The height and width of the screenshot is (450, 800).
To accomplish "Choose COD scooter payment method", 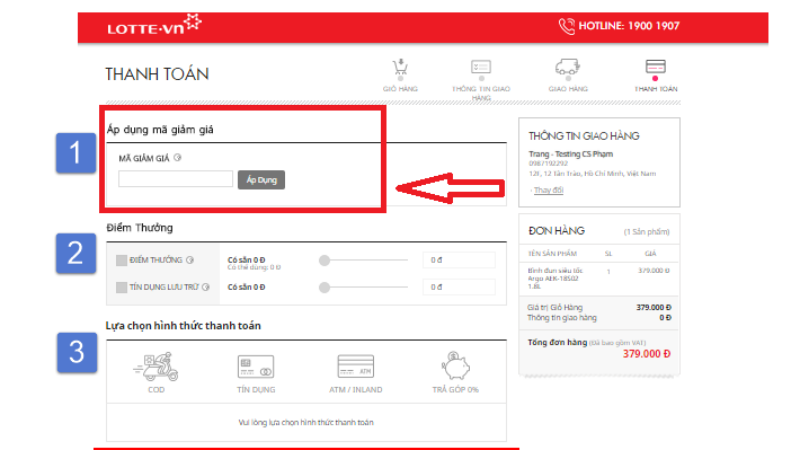I will 155,367.
